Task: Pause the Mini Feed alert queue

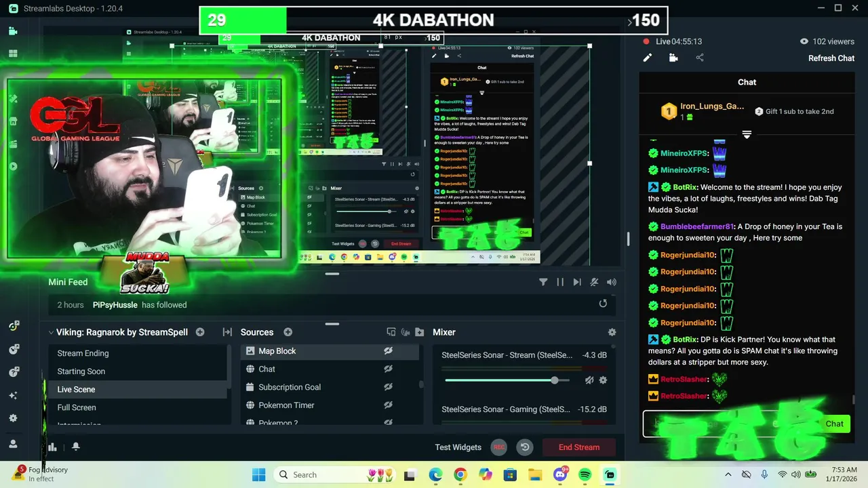Action: (560, 282)
